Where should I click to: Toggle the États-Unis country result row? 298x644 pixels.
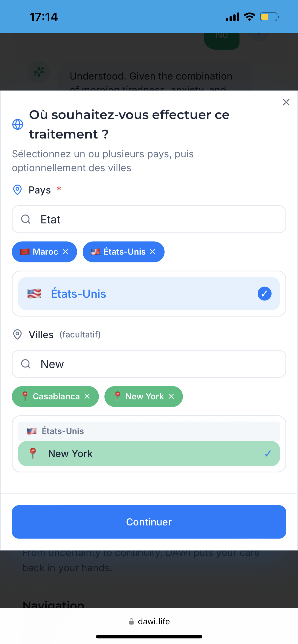tap(149, 293)
